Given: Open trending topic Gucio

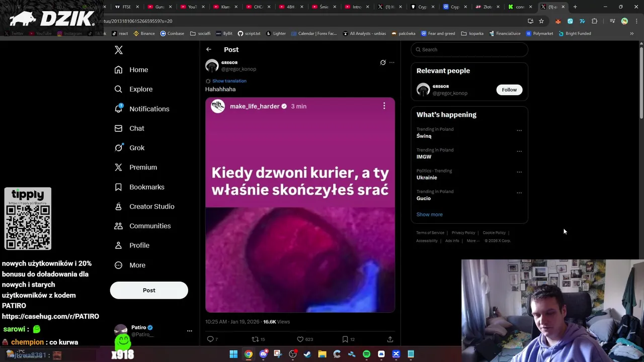Looking at the screenshot, I should pyautogui.click(x=424, y=199).
